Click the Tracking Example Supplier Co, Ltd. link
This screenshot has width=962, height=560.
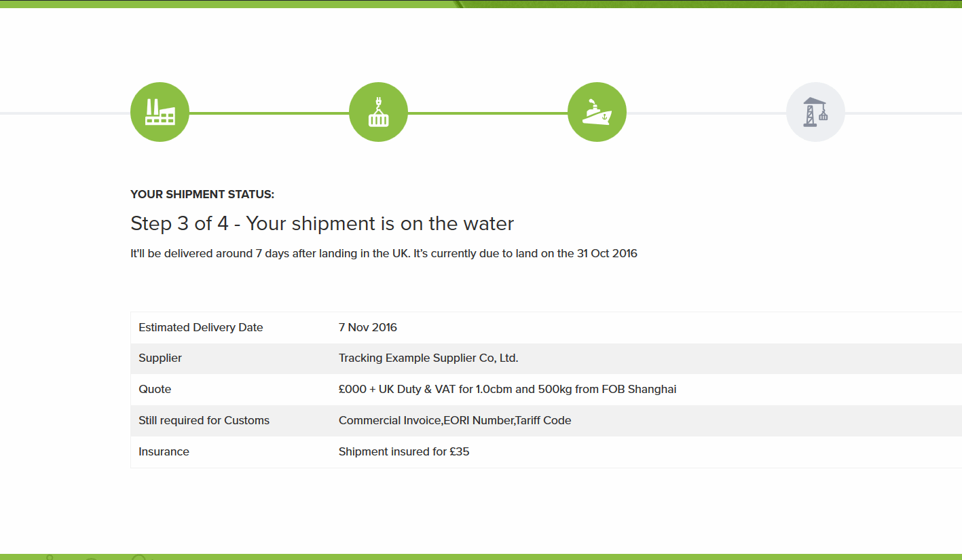pyautogui.click(x=428, y=358)
